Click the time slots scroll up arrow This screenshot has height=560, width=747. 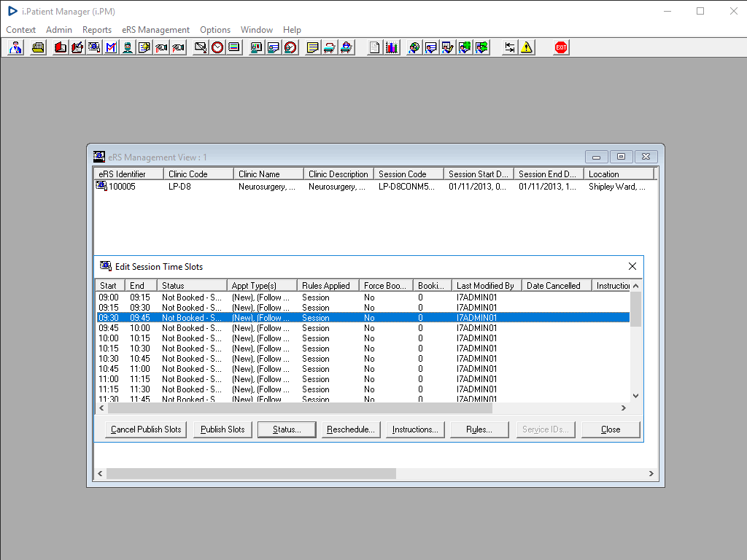point(635,286)
